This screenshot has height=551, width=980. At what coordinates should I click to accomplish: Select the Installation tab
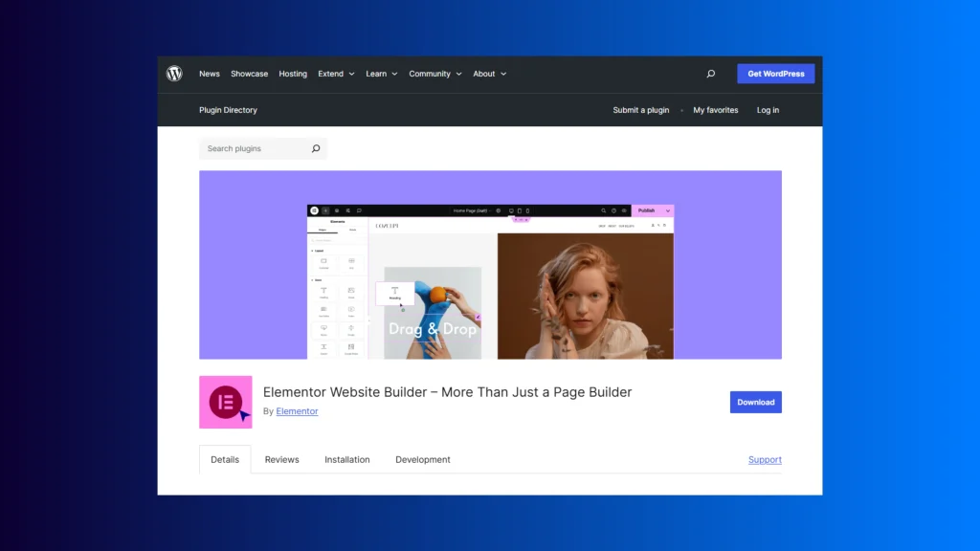(x=346, y=460)
